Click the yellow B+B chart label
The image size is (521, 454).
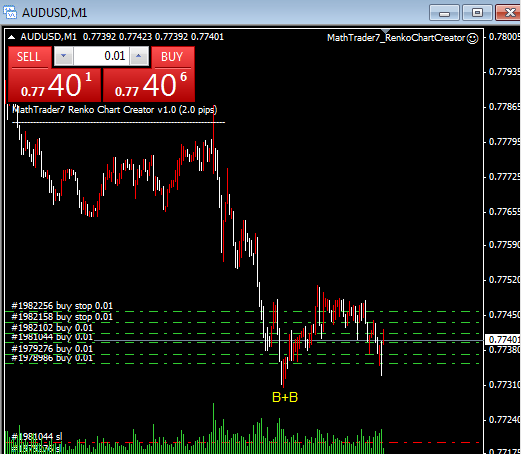point(285,397)
